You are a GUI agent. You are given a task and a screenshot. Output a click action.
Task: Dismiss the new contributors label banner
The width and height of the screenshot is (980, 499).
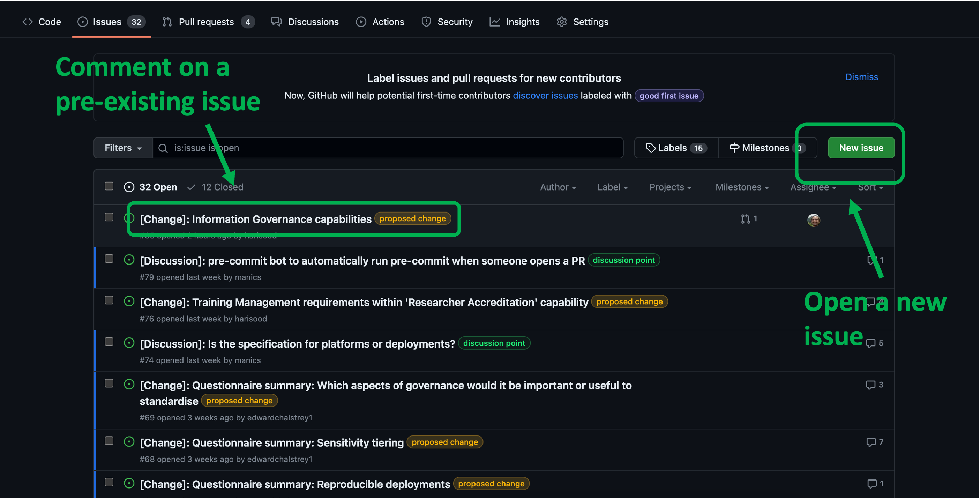coord(861,77)
